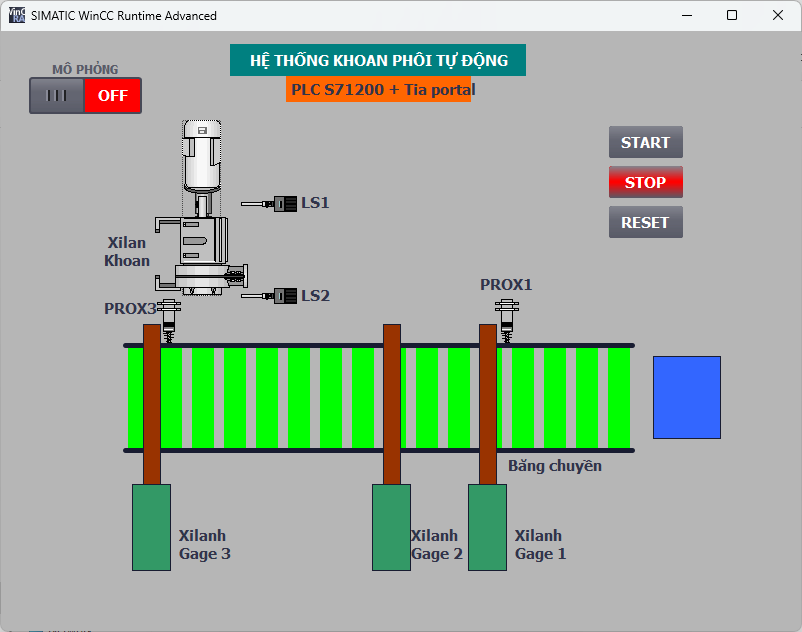802x632 pixels.
Task: Toggle the MÔ PHỎNG simulation switch
Action: [85, 96]
